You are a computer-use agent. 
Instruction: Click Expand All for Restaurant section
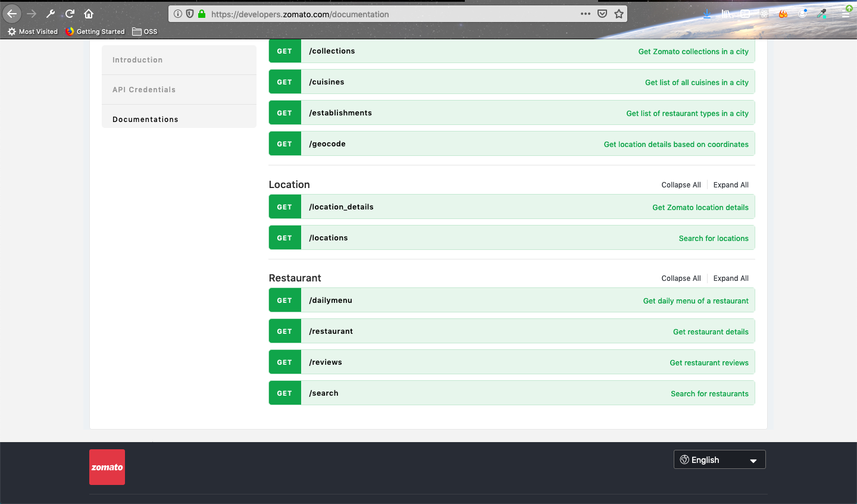tap(731, 278)
